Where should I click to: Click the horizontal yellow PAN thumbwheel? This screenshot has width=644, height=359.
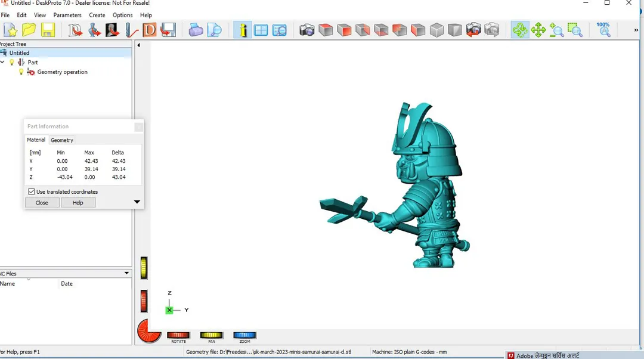(212, 335)
